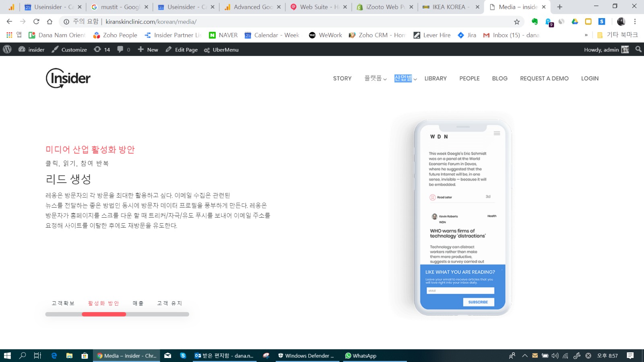
Task: Open the LIBRARY nav menu item
Action: coord(436,78)
